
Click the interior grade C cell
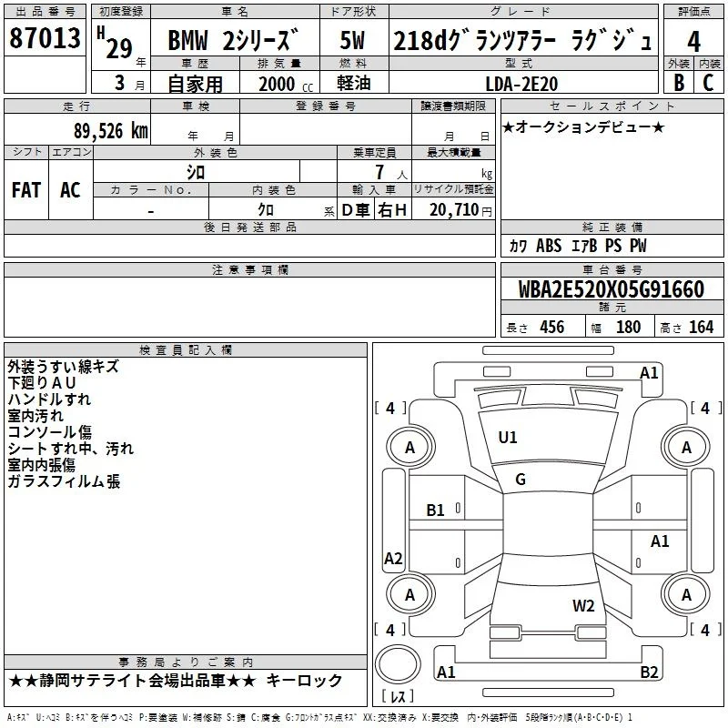709,83
